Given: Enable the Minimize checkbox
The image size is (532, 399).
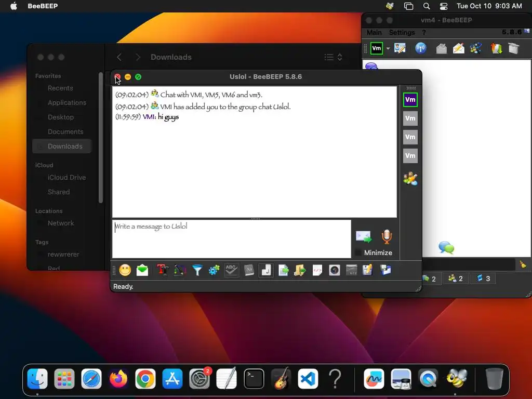Looking at the screenshot, I should [x=357, y=252].
